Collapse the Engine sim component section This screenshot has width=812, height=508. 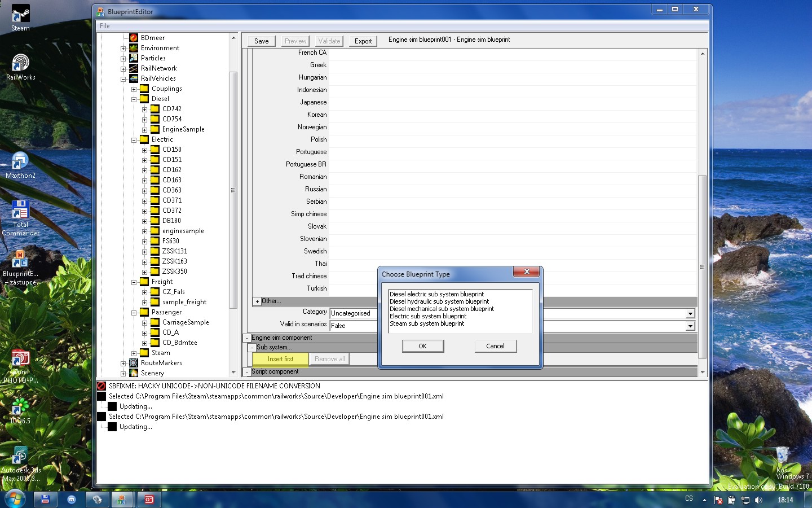pos(247,338)
